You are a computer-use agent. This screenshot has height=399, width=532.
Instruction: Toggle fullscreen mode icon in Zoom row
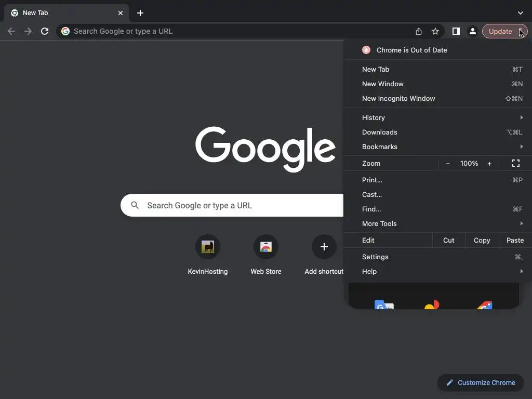[516, 164]
